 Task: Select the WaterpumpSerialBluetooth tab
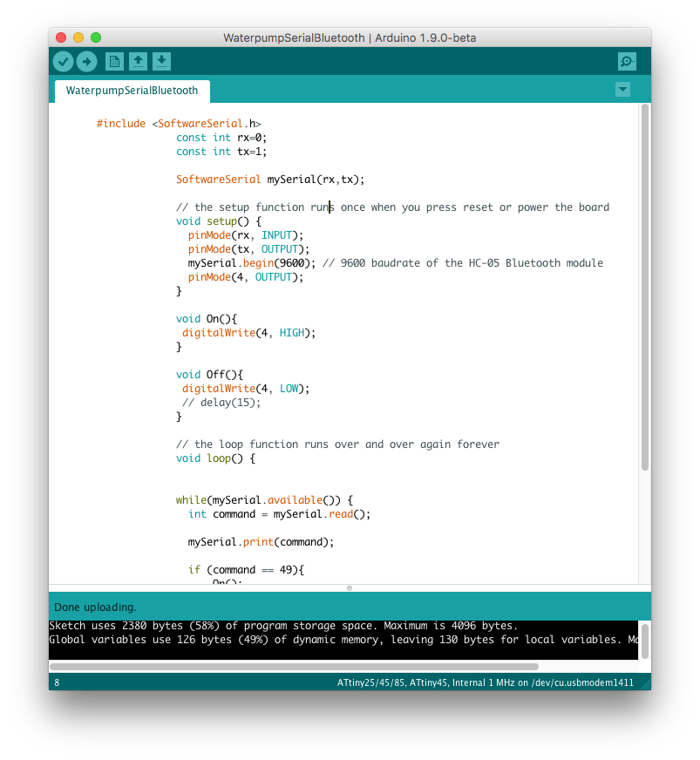[132, 91]
